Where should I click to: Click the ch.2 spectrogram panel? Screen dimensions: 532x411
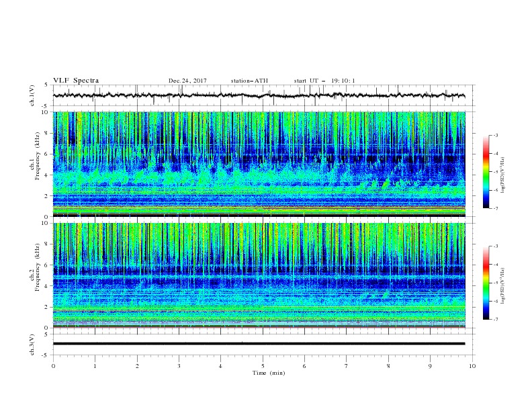(259, 275)
